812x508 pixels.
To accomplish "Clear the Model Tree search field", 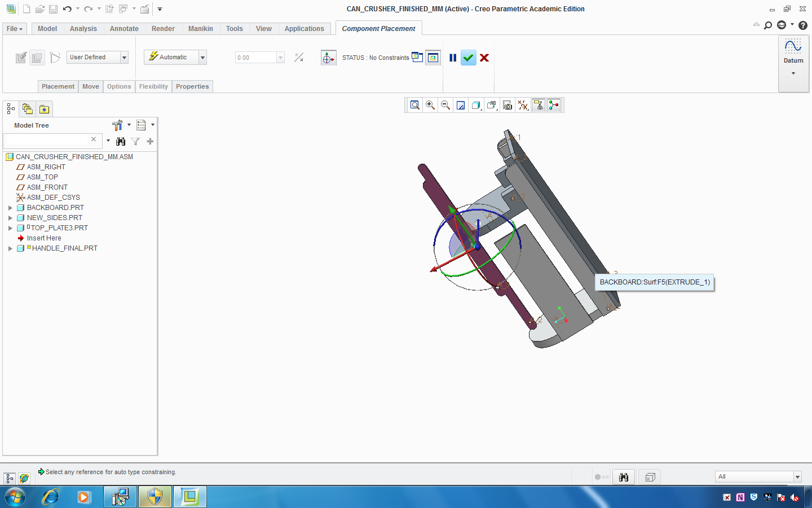I will coord(94,139).
